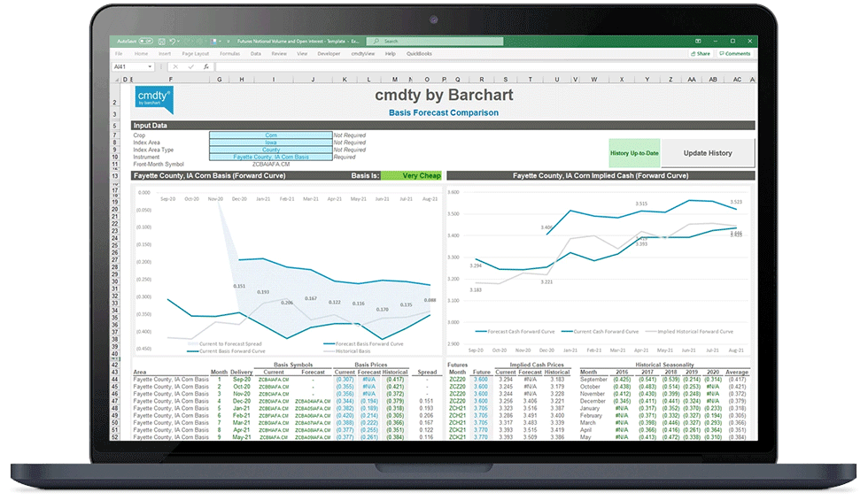This screenshot has width=868, height=500.
Task: Click the Insert Function fx icon
Action: pos(205,67)
